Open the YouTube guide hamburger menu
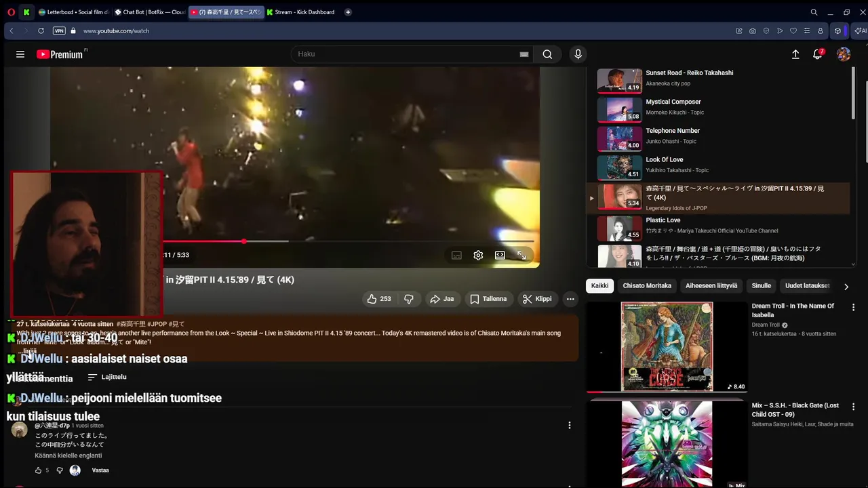This screenshot has width=868, height=488. pos(20,54)
